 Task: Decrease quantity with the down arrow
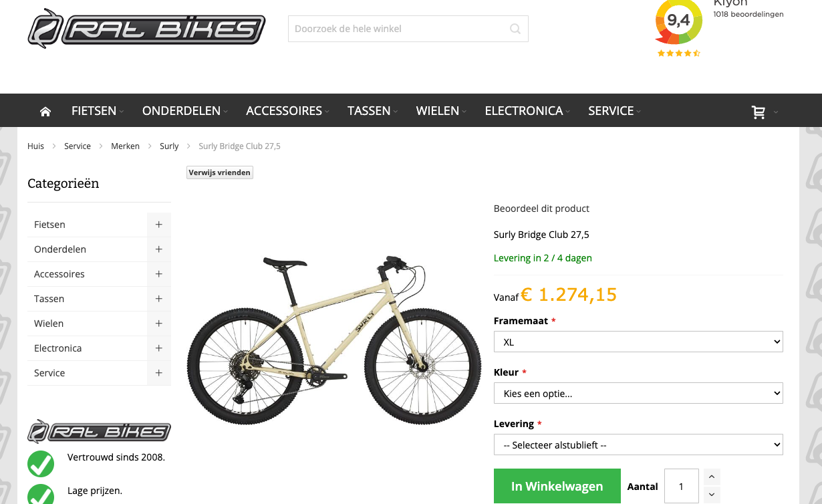tap(712, 495)
